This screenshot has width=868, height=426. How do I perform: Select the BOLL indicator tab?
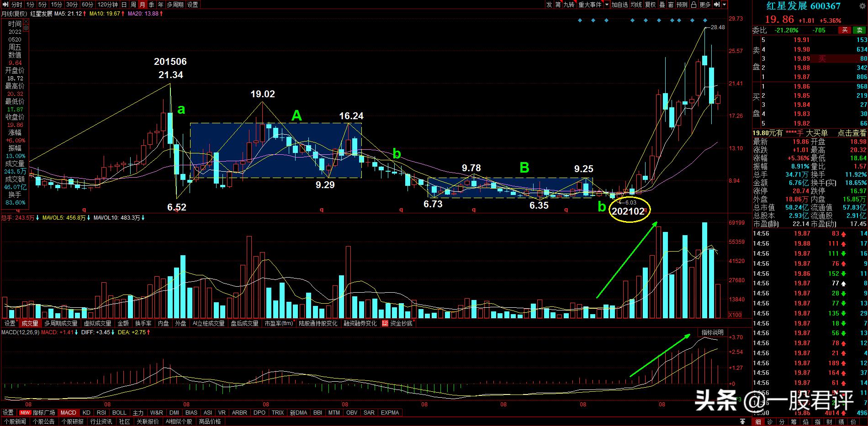pyautogui.click(x=119, y=412)
